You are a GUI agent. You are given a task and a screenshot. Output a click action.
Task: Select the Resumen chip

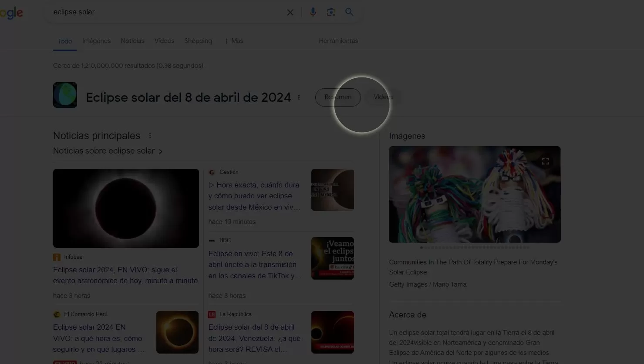338,97
